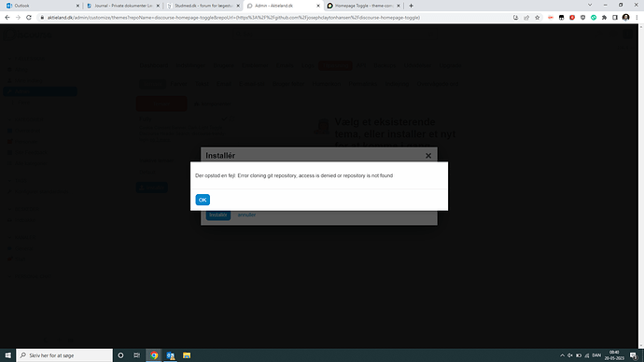This screenshot has width=644, height=362.
Task: Share this page icon
Action: [526, 18]
